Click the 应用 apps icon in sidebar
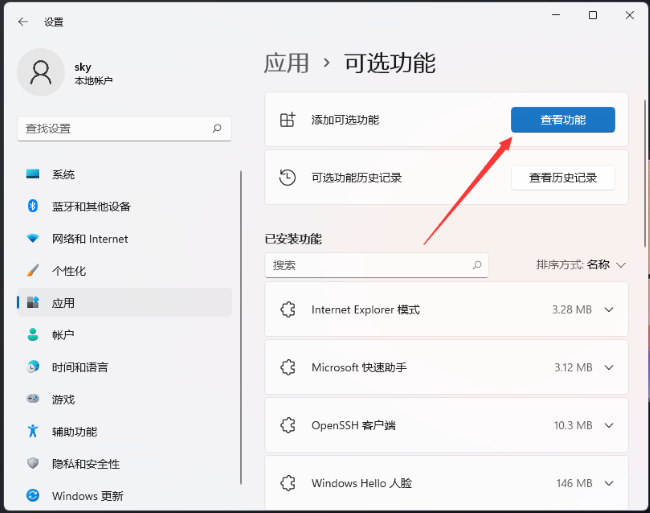 33,302
